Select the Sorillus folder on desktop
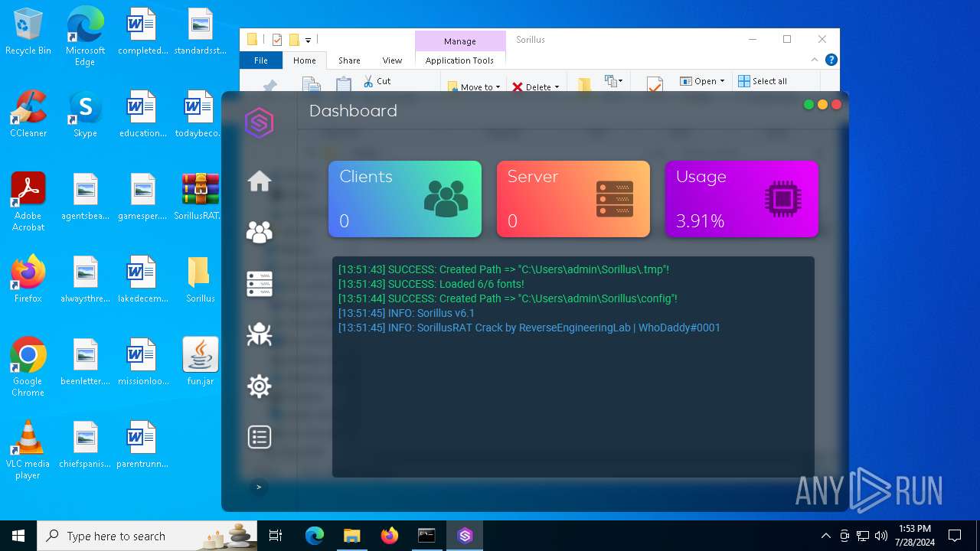Image resolution: width=980 pixels, height=551 pixels. tap(201, 280)
